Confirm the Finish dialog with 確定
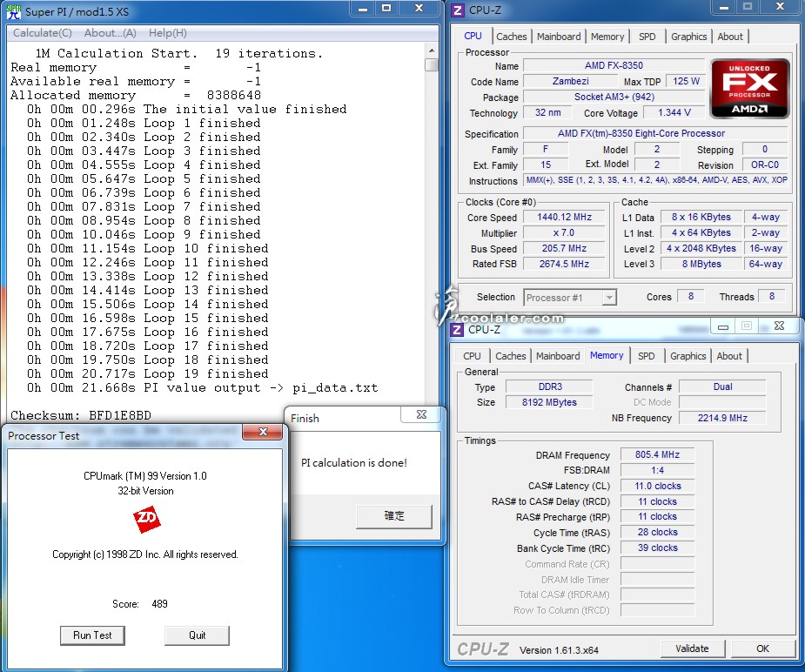805x672 pixels. pyautogui.click(x=394, y=516)
